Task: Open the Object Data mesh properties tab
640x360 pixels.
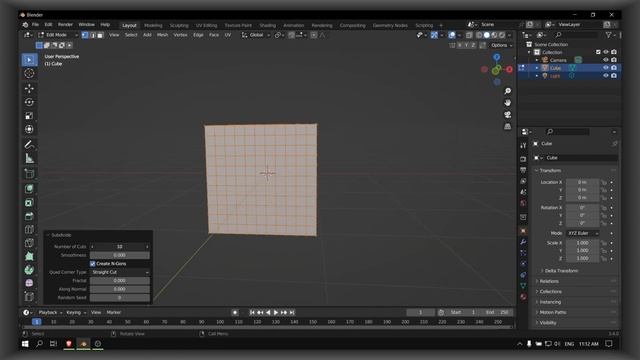Action: [523, 286]
